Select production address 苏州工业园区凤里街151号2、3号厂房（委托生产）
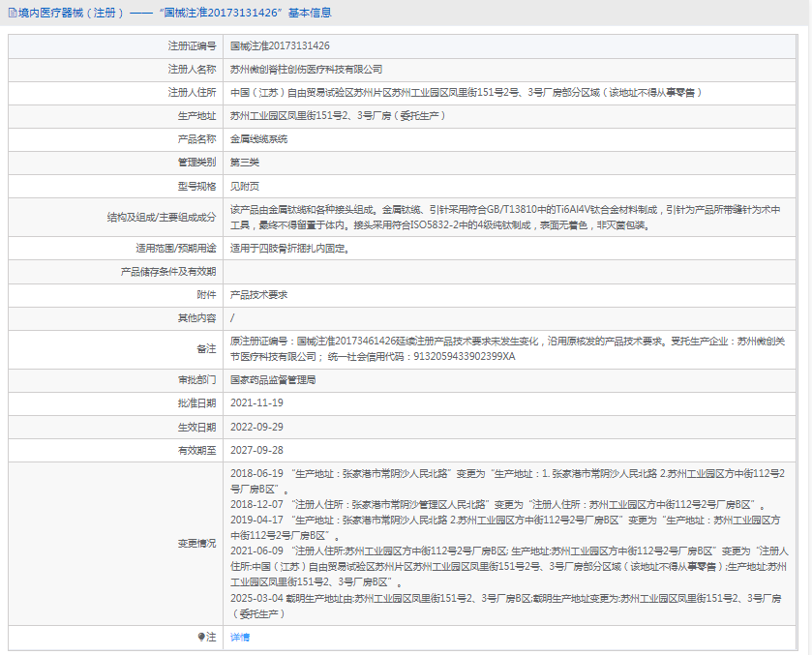 click(x=338, y=116)
